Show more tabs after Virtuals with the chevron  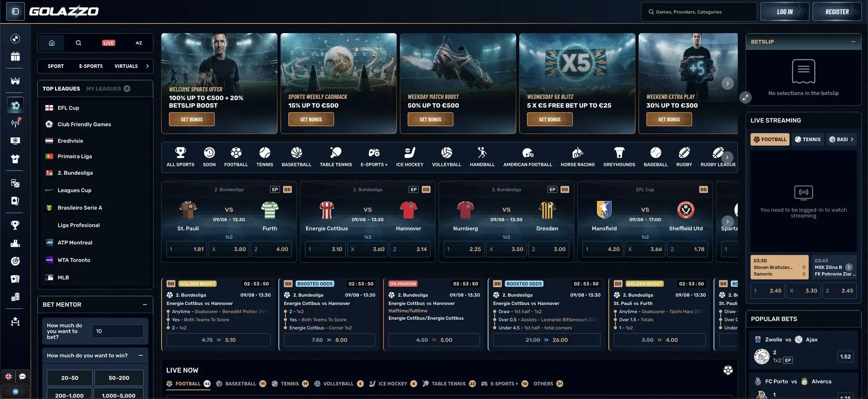tap(147, 66)
